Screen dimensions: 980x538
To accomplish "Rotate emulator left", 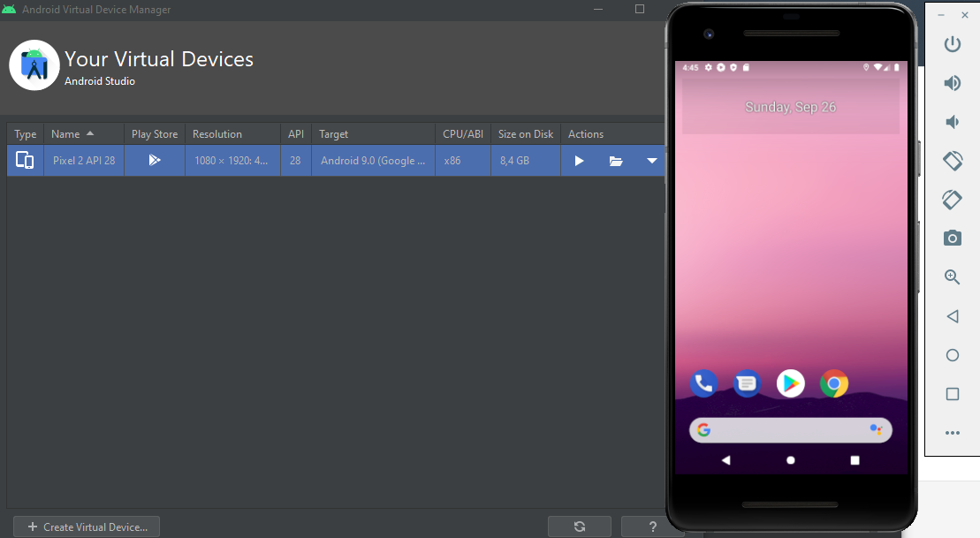I will (952, 161).
